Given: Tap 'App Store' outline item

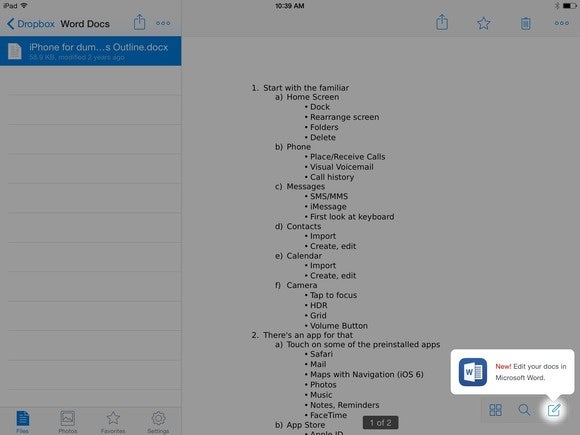Looking at the screenshot, I should point(306,425).
